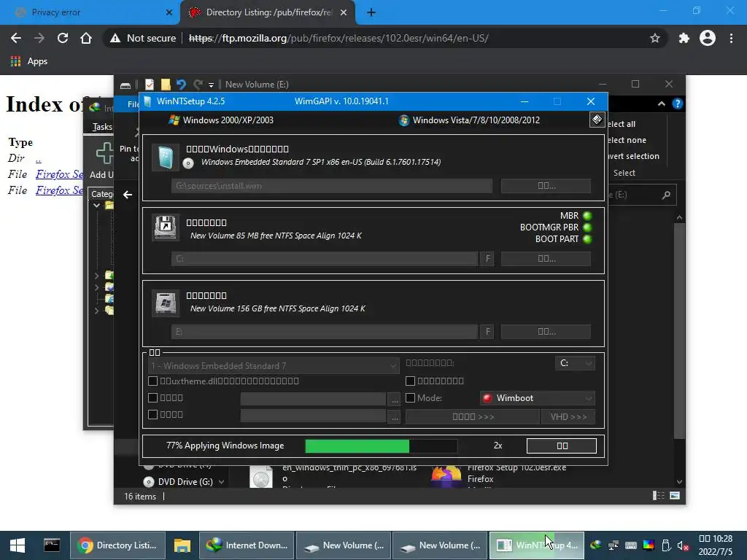Image resolution: width=747 pixels, height=560 pixels.
Task: Click the Apps bookmarks shortcut
Action: 29,61
